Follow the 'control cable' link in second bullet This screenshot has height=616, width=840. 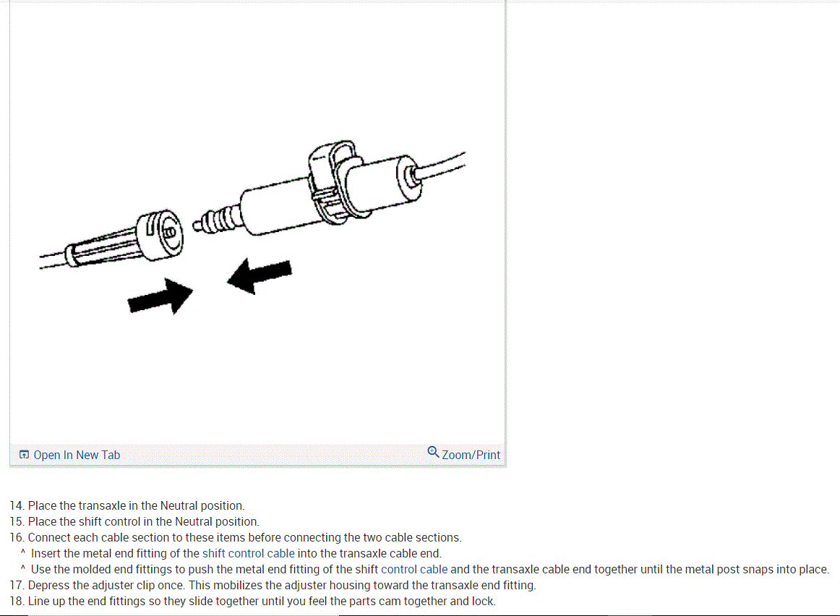tap(414, 570)
